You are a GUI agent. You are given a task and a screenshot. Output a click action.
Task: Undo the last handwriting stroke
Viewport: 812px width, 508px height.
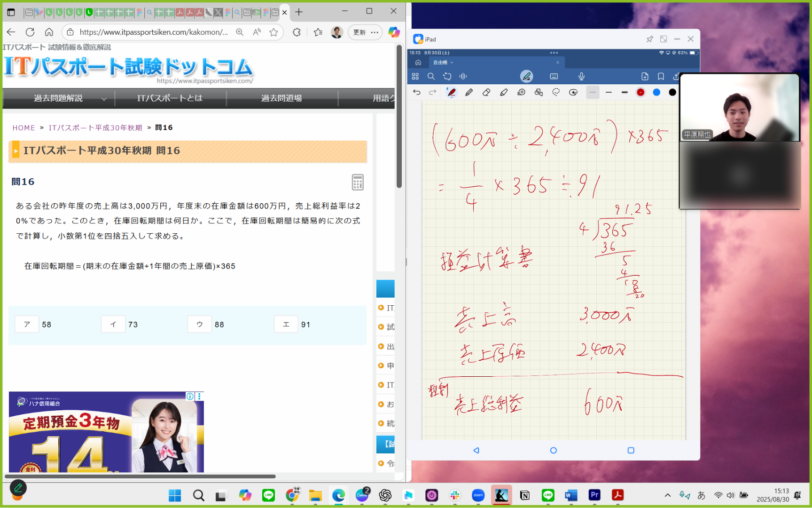[416, 92]
